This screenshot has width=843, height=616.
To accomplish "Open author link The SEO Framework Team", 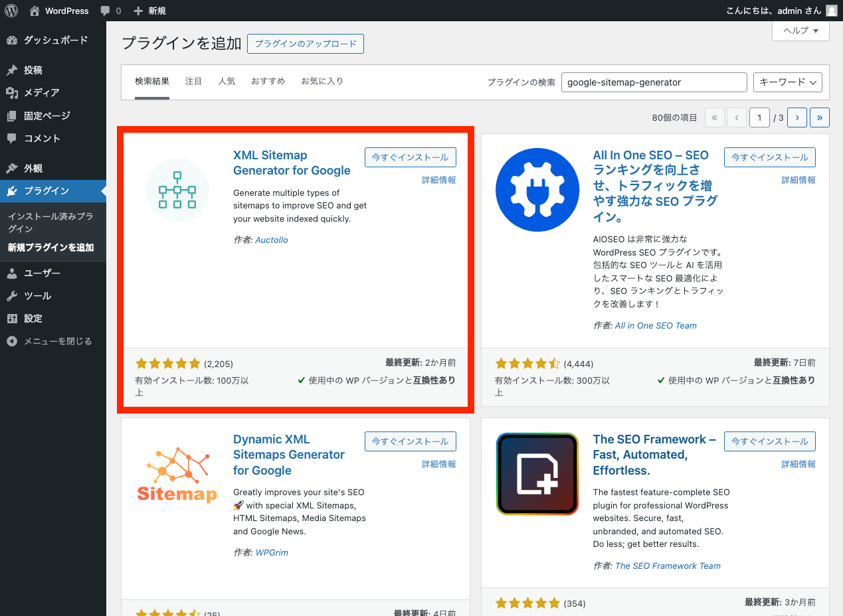I will pos(668,566).
